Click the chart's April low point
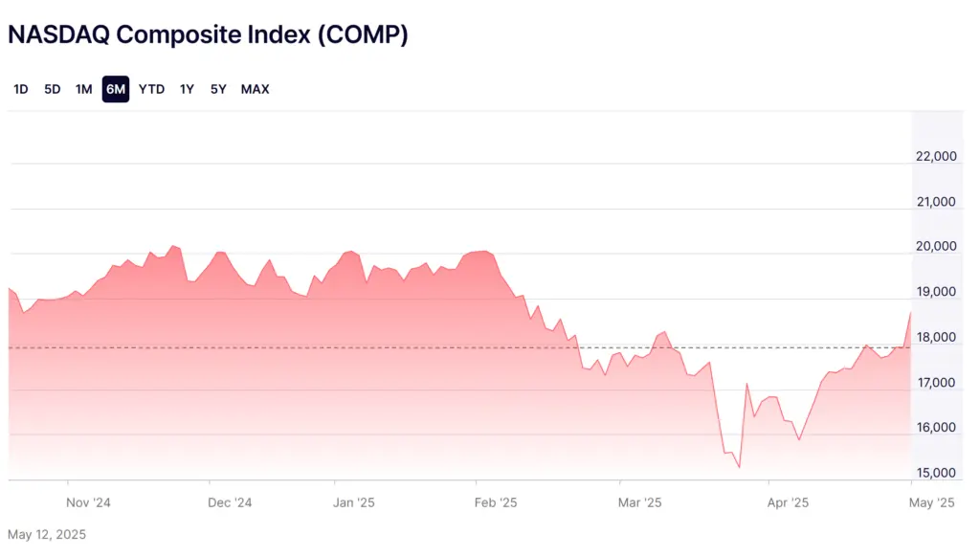The width and height of the screenshot is (980, 557). [737, 467]
